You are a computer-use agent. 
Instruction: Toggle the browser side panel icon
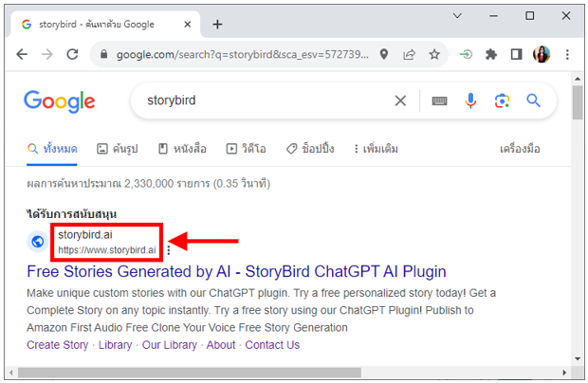[516, 55]
